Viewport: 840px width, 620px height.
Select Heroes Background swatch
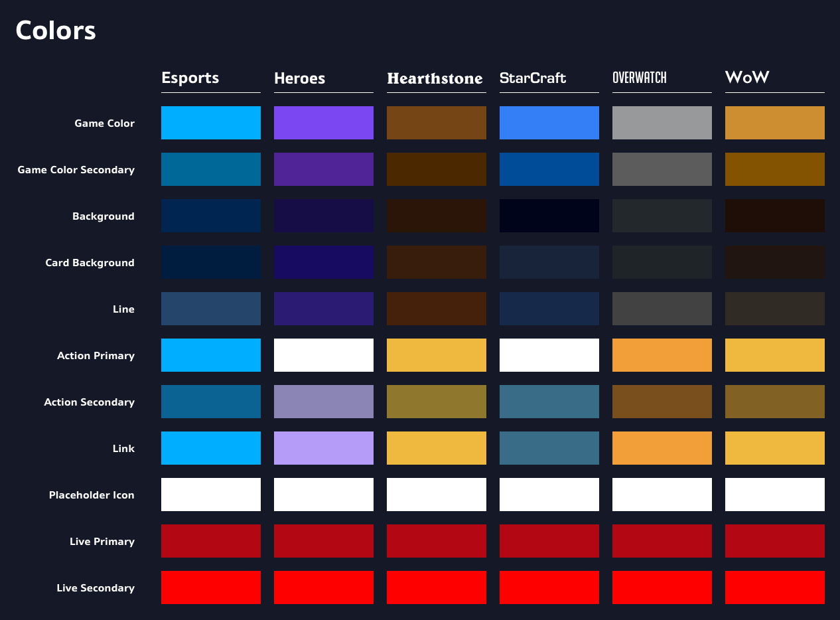[x=324, y=216]
